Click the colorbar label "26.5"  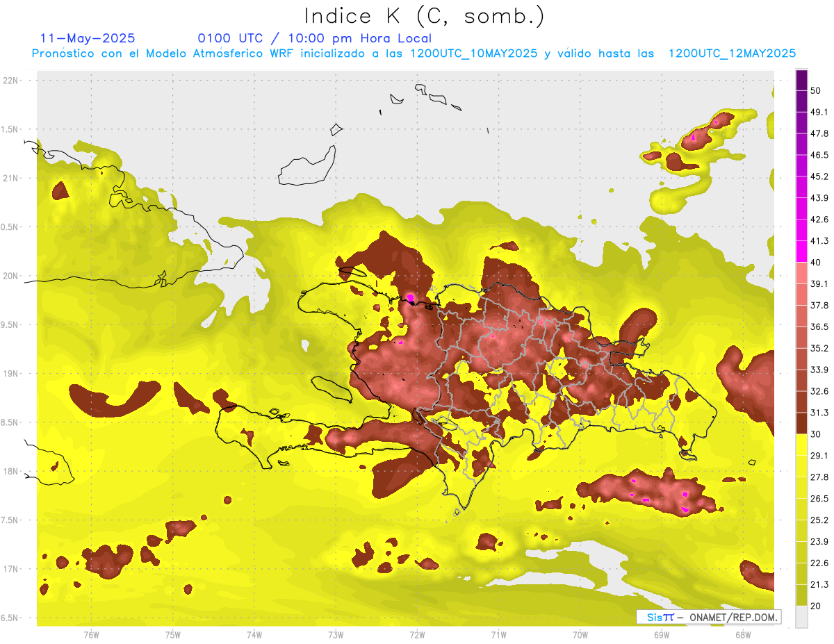tap(819, 499)
